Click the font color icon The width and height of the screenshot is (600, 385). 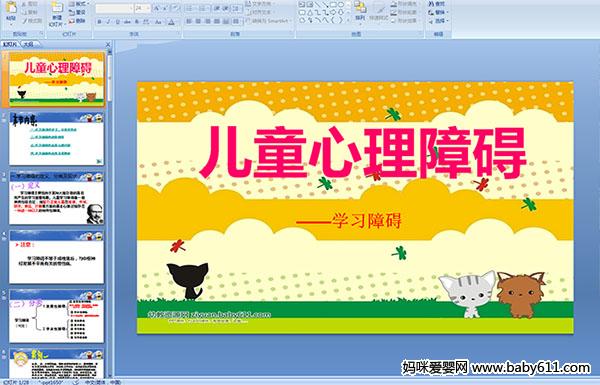[x=171, y=22]
